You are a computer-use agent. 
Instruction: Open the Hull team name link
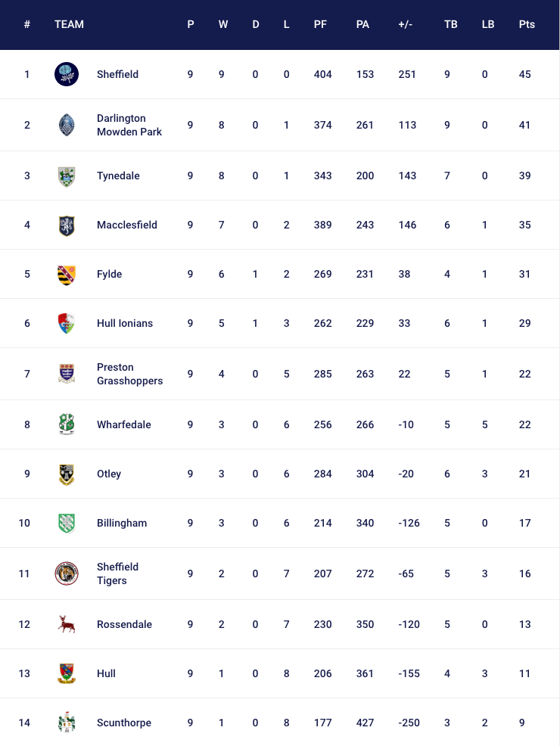coord(106,673)
